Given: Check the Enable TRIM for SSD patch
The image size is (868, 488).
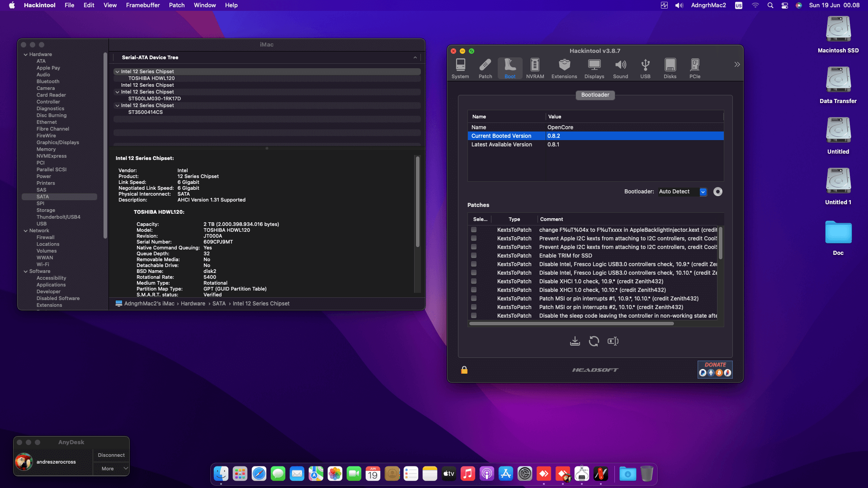Looking at the screenshot, I should pyautogui.click(x=474, y=255).
